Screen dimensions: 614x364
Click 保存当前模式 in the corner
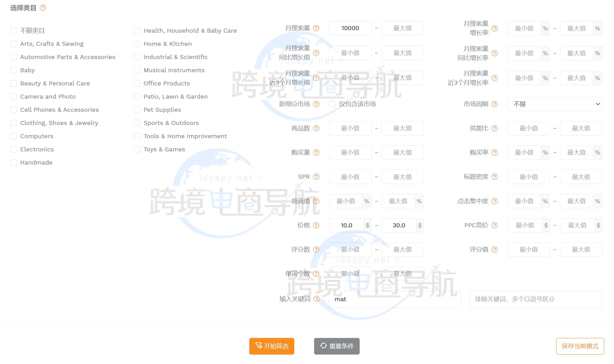[x=580, y=346]
